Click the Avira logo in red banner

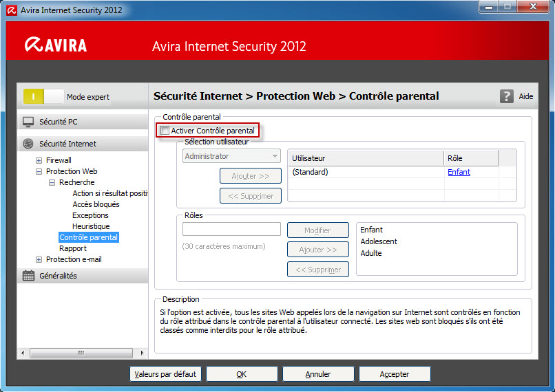56,45
